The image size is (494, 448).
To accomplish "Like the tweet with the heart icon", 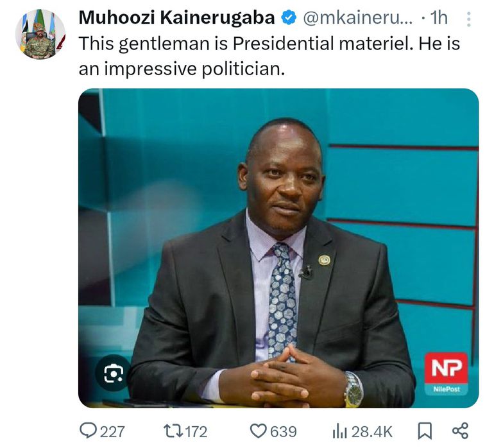I will 257,431.
